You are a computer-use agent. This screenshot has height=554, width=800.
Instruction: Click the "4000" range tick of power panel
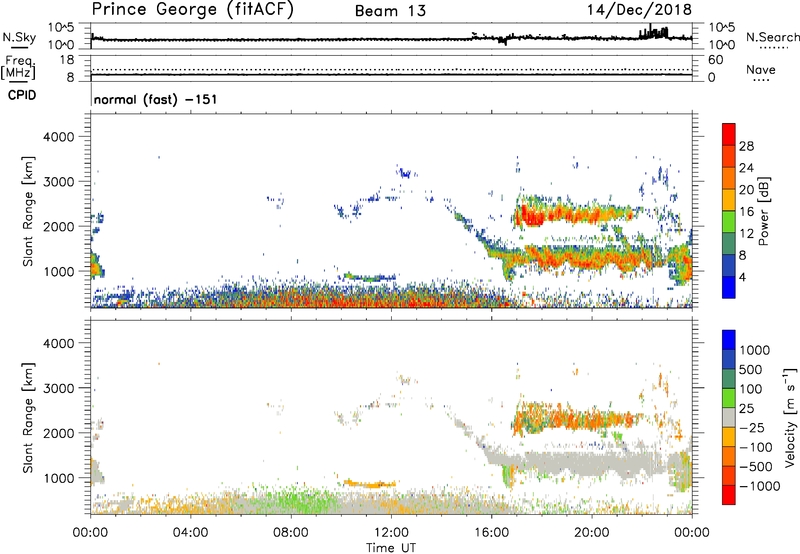(x=58, y=137)
